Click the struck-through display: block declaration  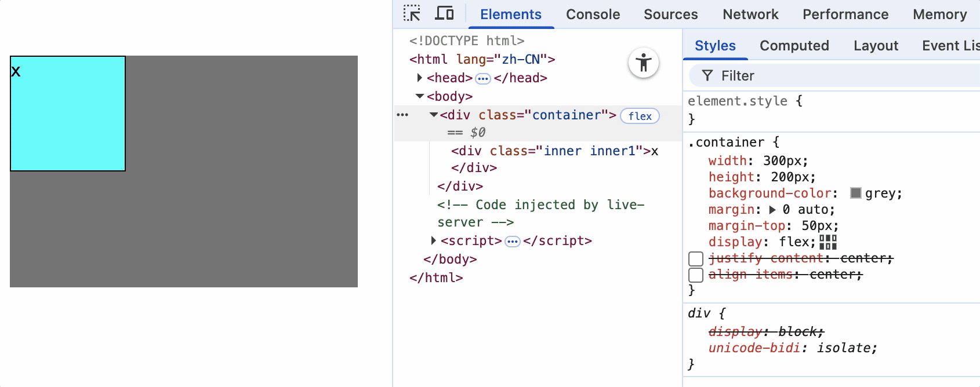(766, 332)
